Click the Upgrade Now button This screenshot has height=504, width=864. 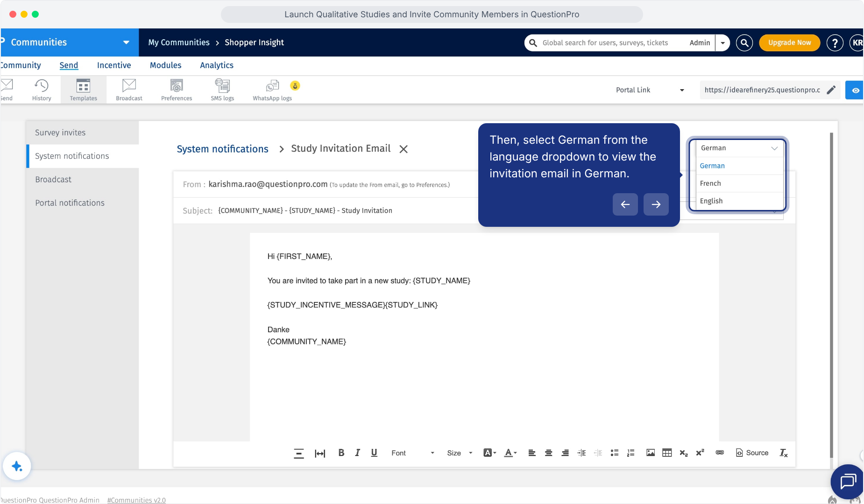point(789,42)
